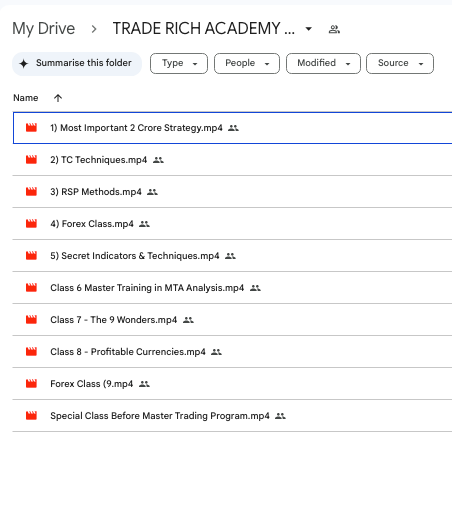This screenshot has width=452, height=531.
Task: Select 5) Secret Indicators & Techniques.mp4 file
Action: coord(135,256)
